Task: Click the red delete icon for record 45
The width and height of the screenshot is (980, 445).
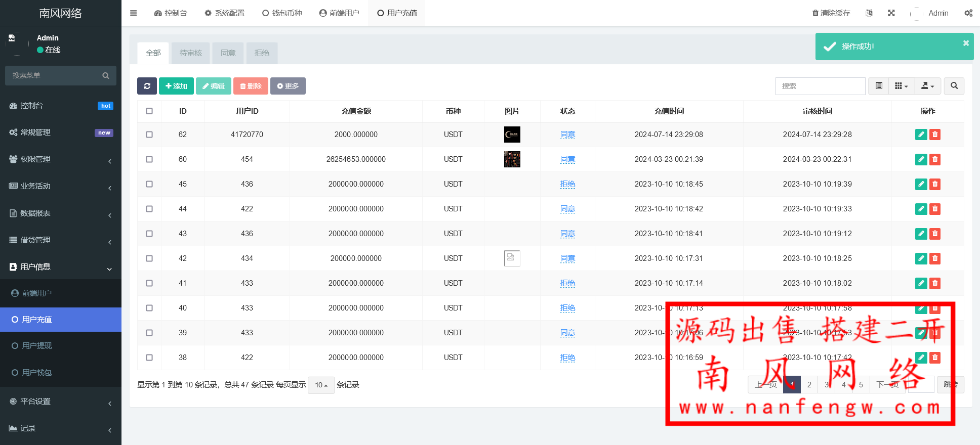Action: 935,184
